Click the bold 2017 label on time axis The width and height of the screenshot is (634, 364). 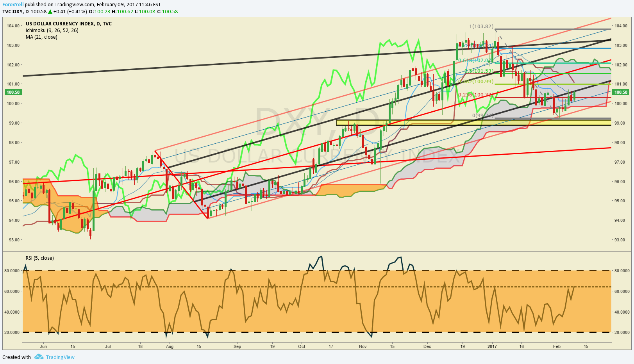click(x=492, y=346)
